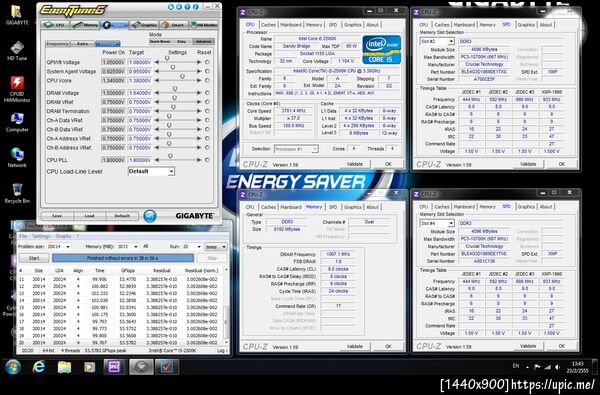Open the Recycle Bin desktop icon
Image resolution: width=600 pixels, height=395 pixels.
coord(17,193)
